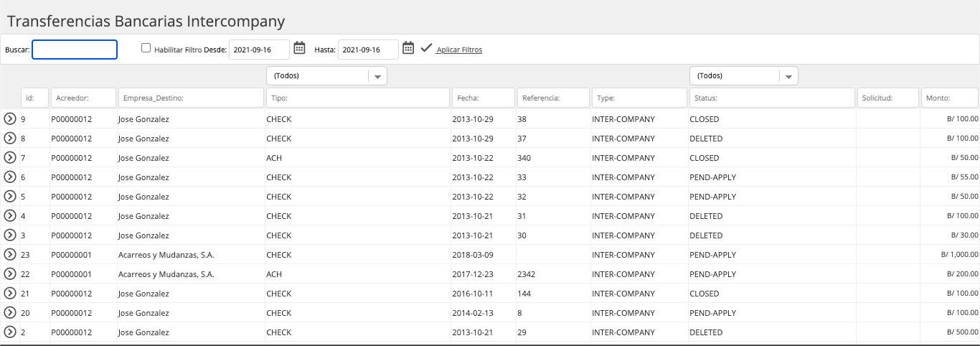Image resolution: width=980 pixels, height=346 pixels.
Task: Click reference '29' in row 2
Action: 522,332
